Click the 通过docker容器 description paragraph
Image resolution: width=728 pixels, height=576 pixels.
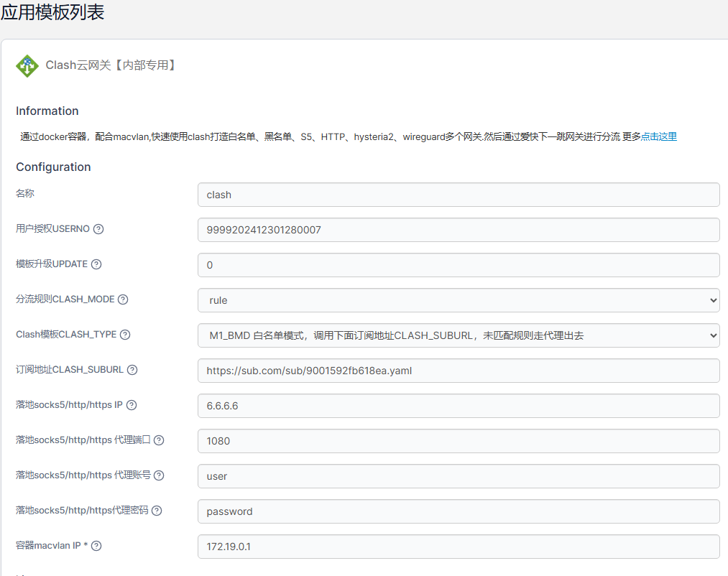coord(349,136)
